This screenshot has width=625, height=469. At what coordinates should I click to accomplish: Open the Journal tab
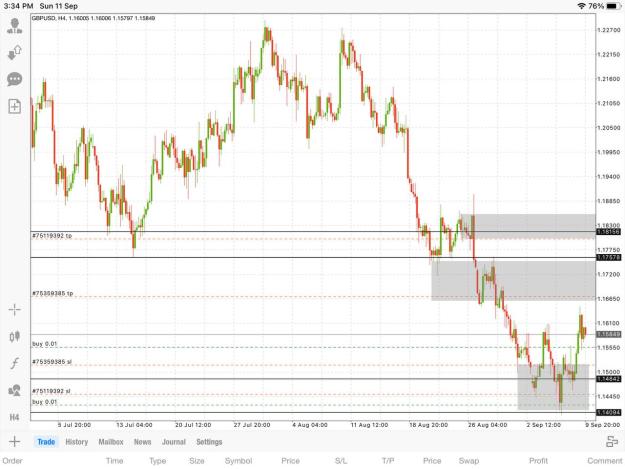click(174, 442)
